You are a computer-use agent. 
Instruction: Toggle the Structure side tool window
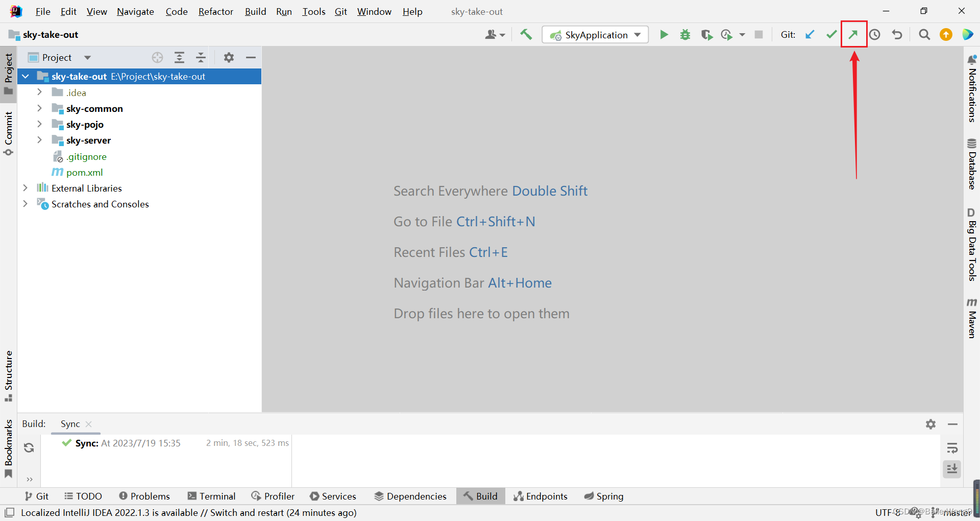pos(8,376)
